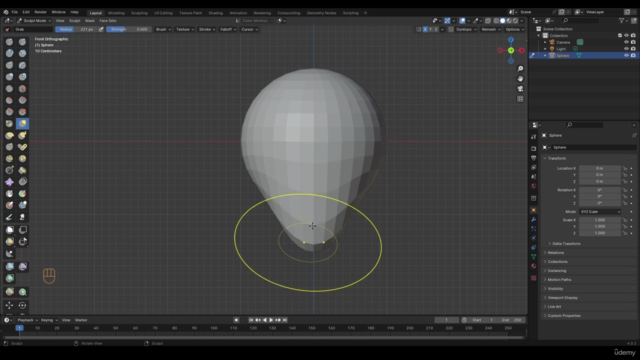The image size is (640, 360).
Task: Open Options popover button
Action: coord(514,29)
